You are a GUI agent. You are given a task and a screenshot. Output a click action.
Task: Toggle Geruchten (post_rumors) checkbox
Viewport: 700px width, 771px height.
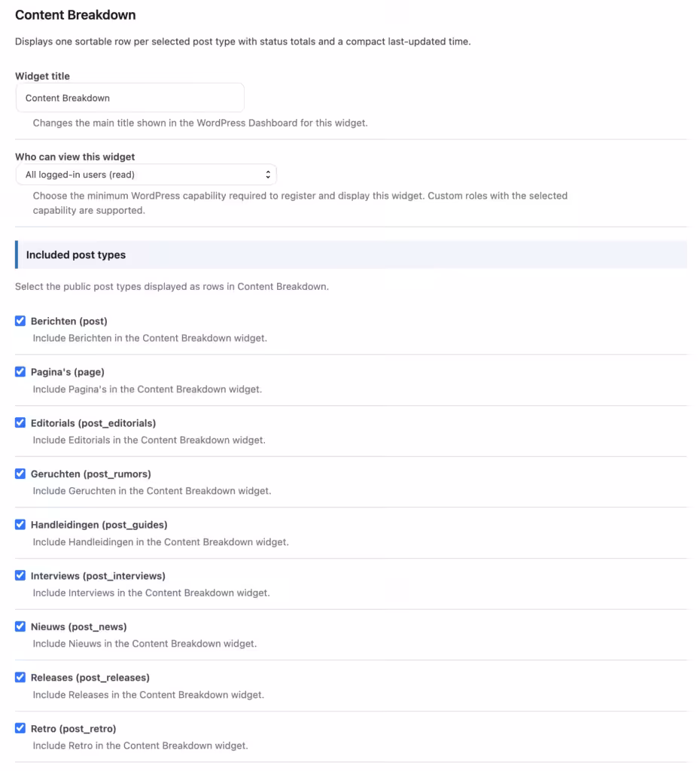pos(20,474)
